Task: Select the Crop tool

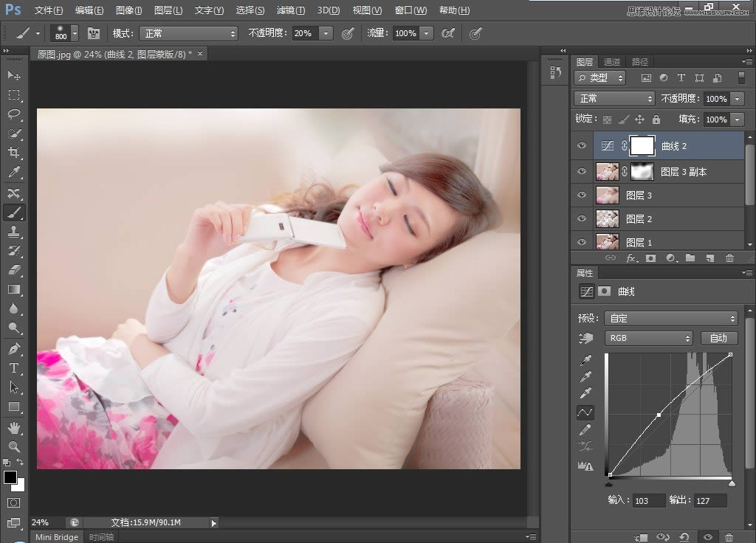Action: pos(14,153)
